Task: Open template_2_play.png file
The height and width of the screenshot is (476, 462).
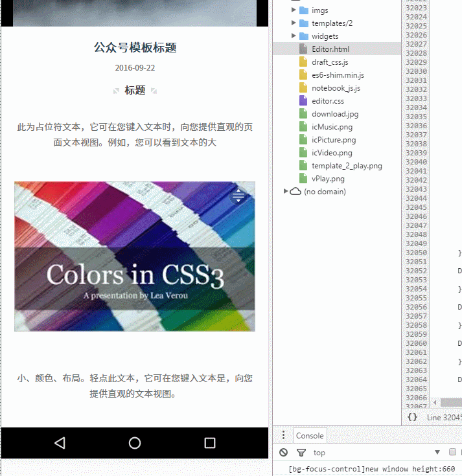Action: 347,166
